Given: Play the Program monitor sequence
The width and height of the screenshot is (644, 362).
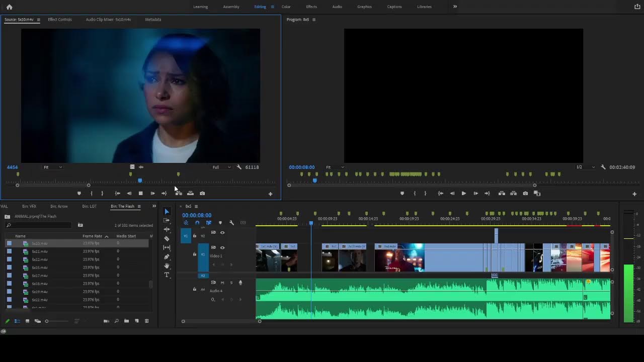Looking at the screenshot, I should click(463, 193).
